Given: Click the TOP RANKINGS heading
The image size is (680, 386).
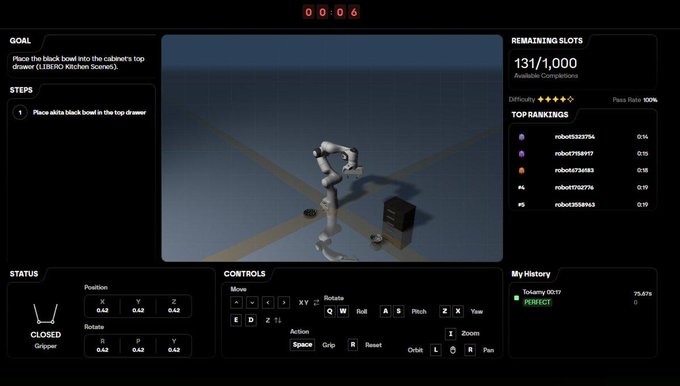Looking at the screenshot, I should pyautogui.click(x=540, y=115).
